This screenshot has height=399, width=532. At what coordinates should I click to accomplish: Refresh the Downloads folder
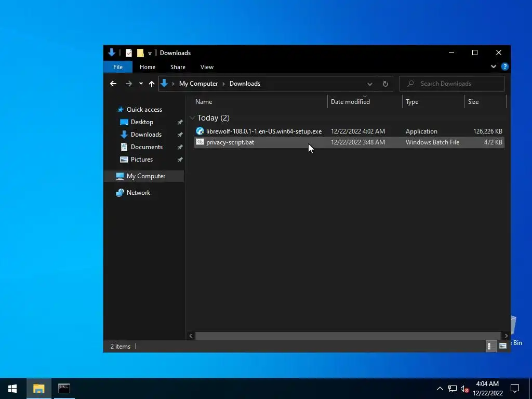(x=385, y=84)
